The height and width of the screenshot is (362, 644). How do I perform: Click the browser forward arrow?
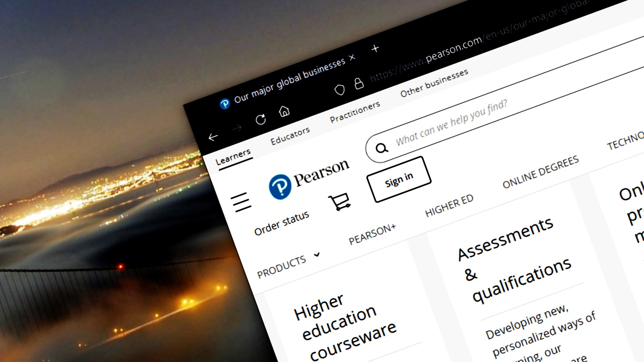[x=237, y=128]
